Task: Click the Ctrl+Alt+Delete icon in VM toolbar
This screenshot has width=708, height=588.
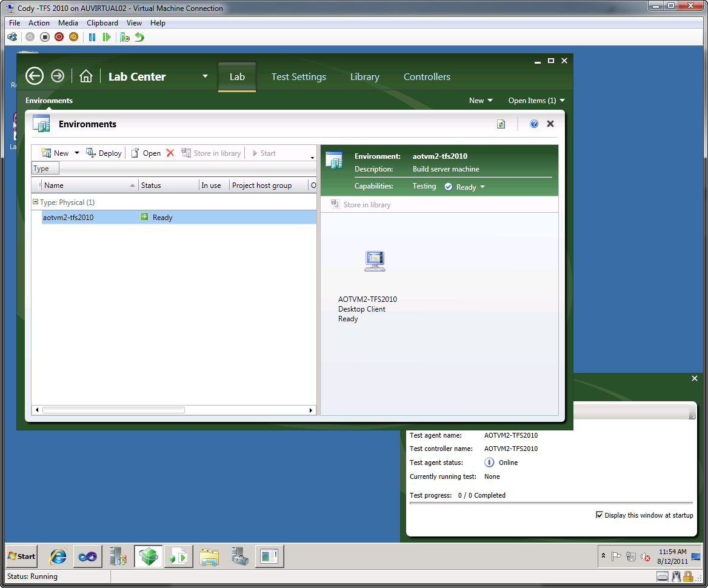Action: (x=12, y=37)
